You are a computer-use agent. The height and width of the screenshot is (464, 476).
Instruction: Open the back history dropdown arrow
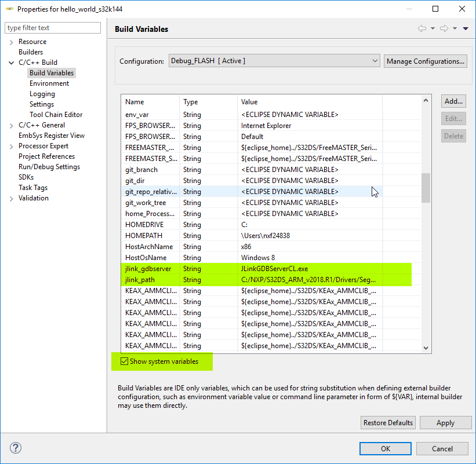433,28
